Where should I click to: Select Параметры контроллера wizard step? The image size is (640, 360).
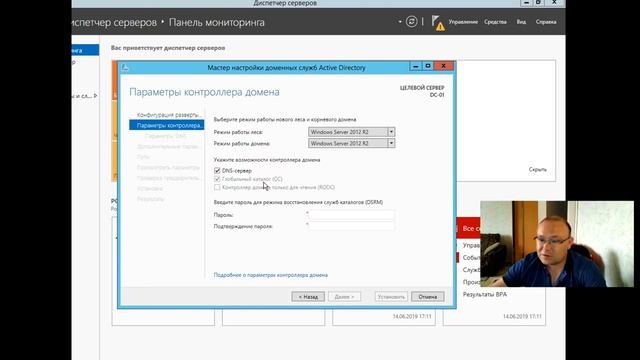point(167,125)
